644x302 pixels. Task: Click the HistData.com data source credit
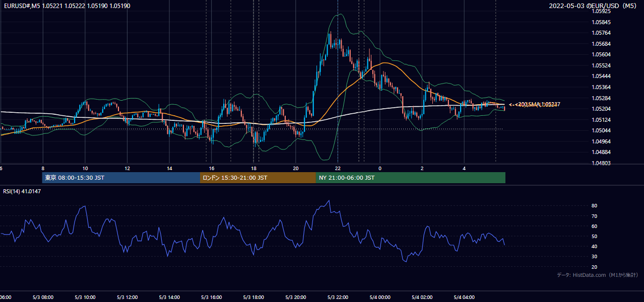[598, 275]
